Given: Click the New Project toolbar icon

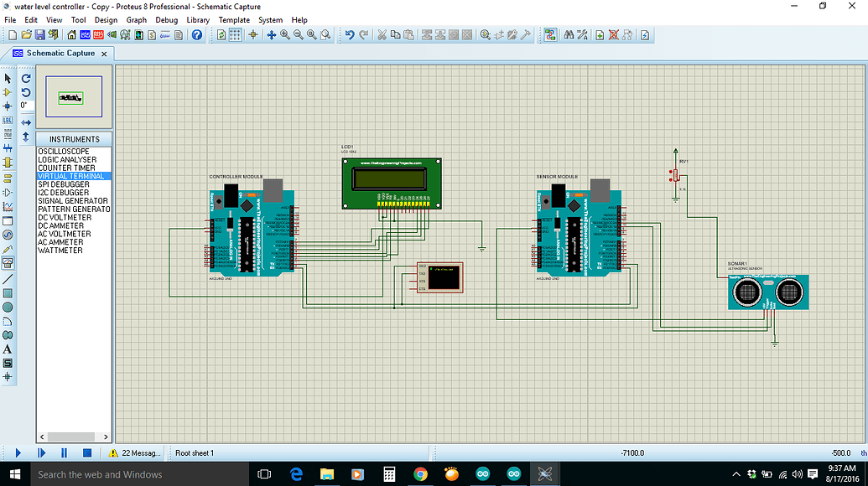Looking at the screenshot, I should tap(12, 34).
